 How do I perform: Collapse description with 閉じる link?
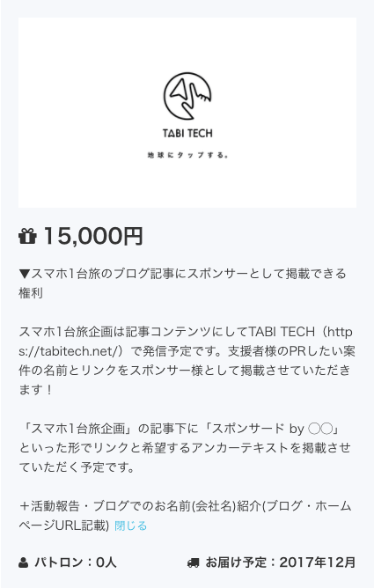[130, 526]
